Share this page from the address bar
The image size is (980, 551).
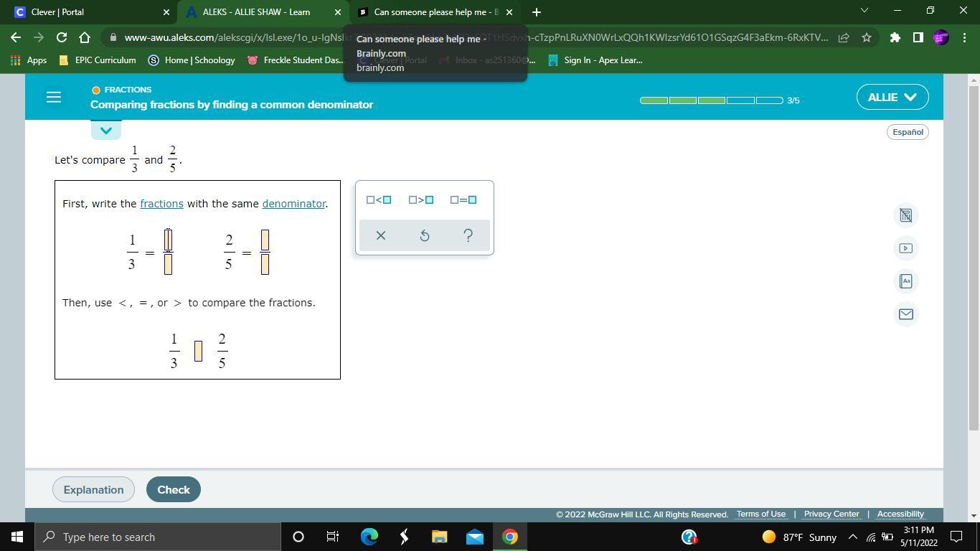tap(844, 37)
